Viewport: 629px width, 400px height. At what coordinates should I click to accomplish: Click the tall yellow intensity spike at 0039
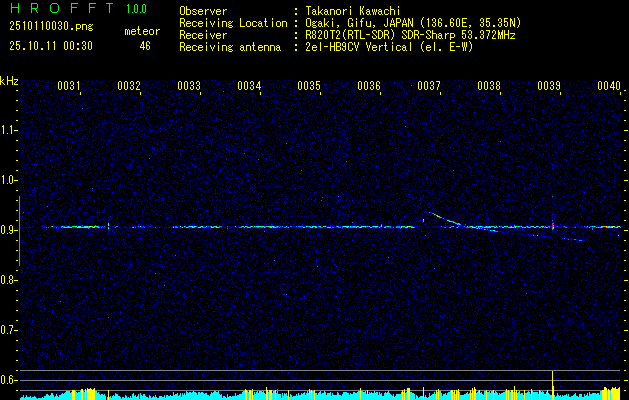tap(552, 385)
